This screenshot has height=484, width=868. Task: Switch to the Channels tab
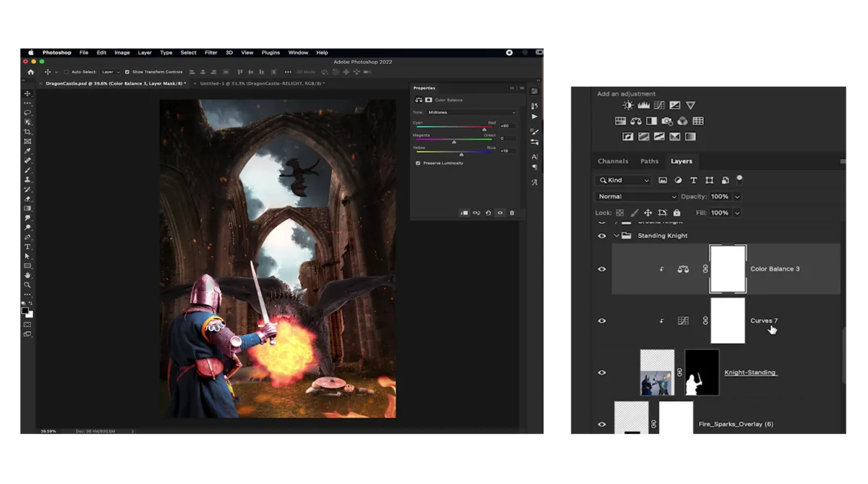tap(613, 161)
